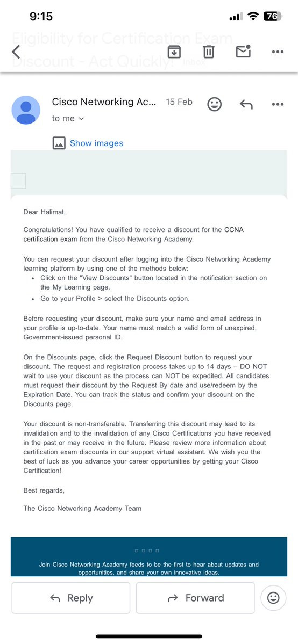Click the Show images link
The height and width of the screenshot is (644, 298).
[96, 143]
